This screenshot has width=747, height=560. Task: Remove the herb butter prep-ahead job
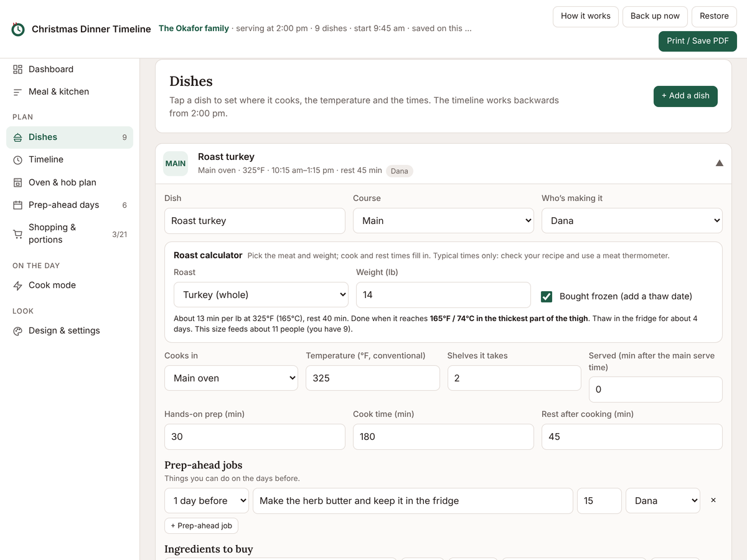tap(713, 500)
